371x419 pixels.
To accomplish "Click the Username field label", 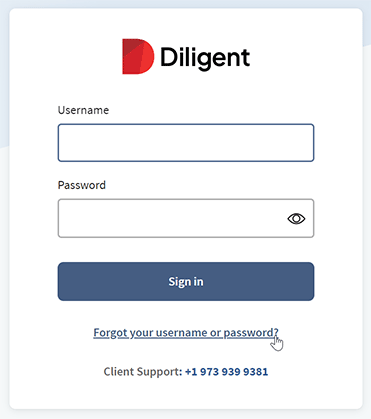I will click(83, 110).
